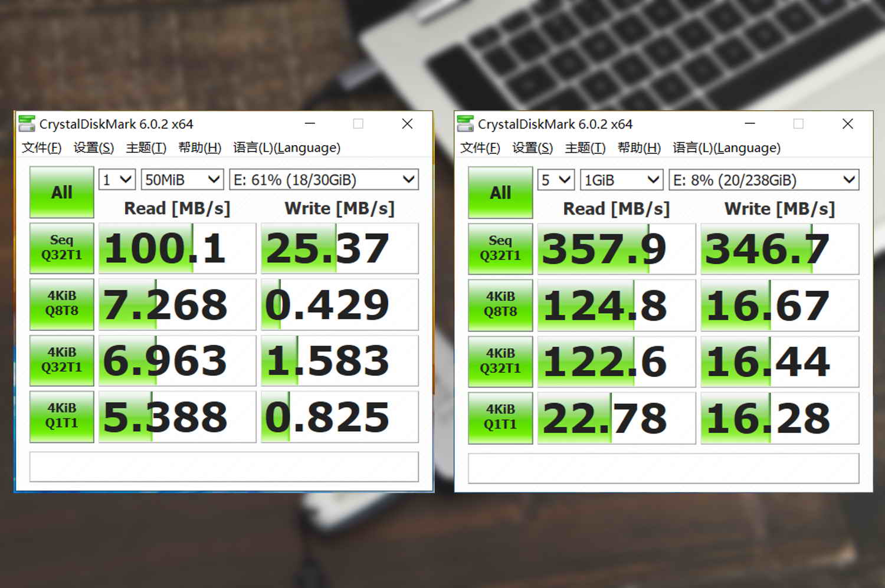Click the write result 0.429

pos(340,304)
